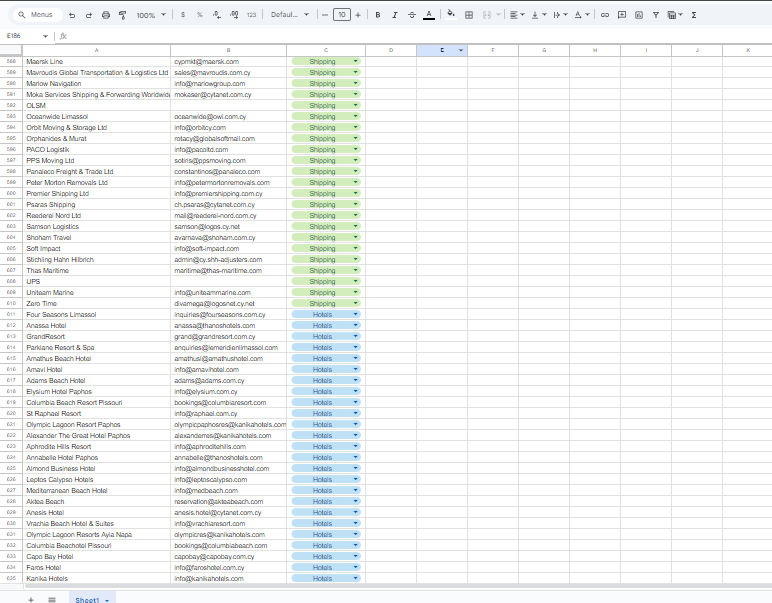Select the Four Seasons Limassol cell
This screenshot has width=772, height=603.
click(96, 315)
